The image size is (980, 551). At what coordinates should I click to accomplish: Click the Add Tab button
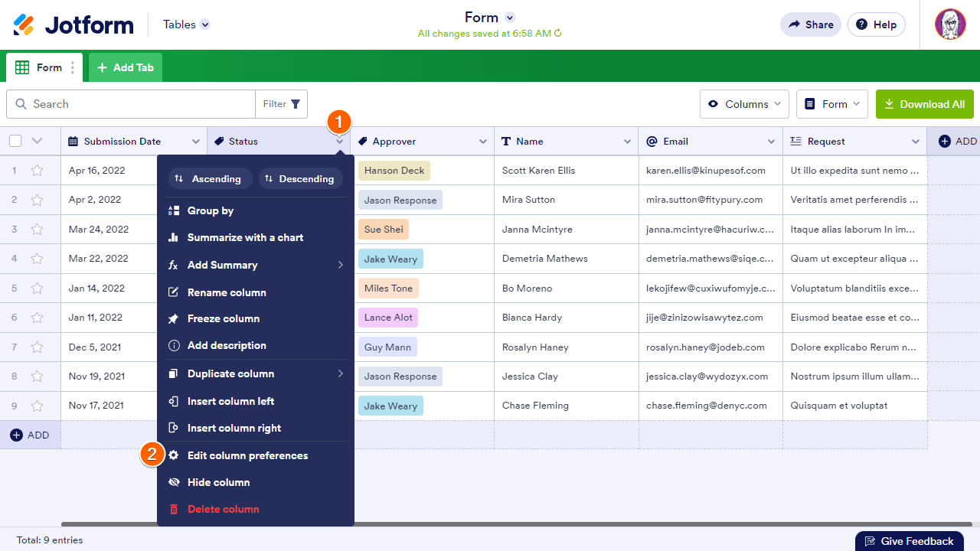(x=126, y=67)
